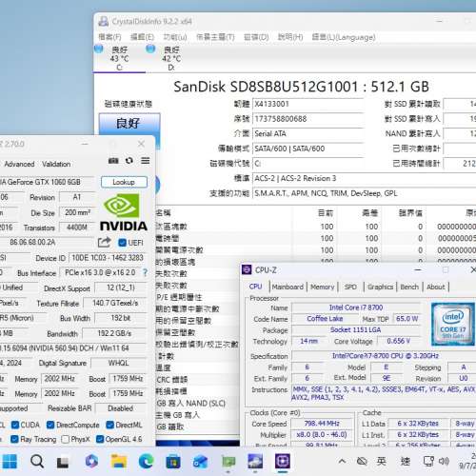Open the 佈景主題(T) menu in CrystalDiskInfo
The width and height of the screenshot is (476, 476).
point(215,37)
